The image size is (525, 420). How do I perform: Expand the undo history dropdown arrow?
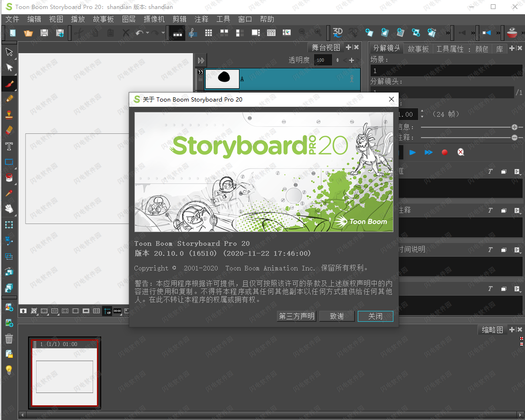pos(147,33)
